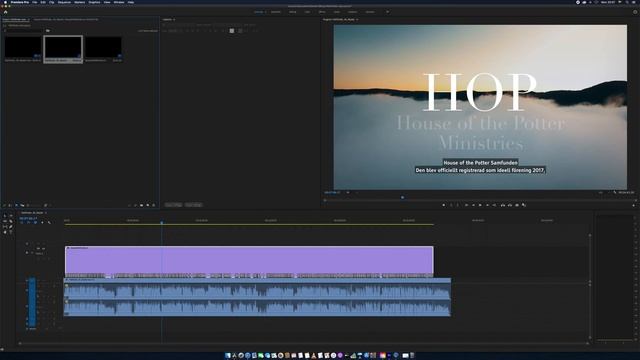640x360 pixels.
Task: Add a marker on the timeline
Action: point(42,222)
